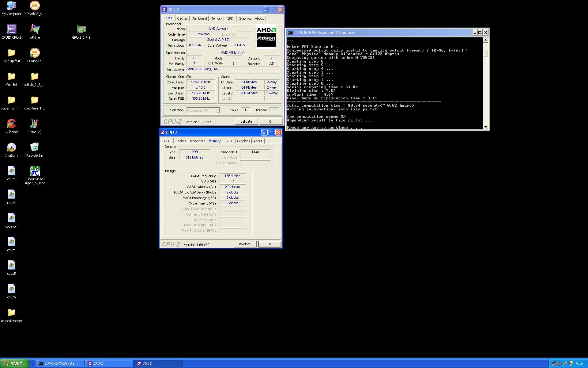Open Recycle Bin
The image size is (588, 368).
pos(35,150)
